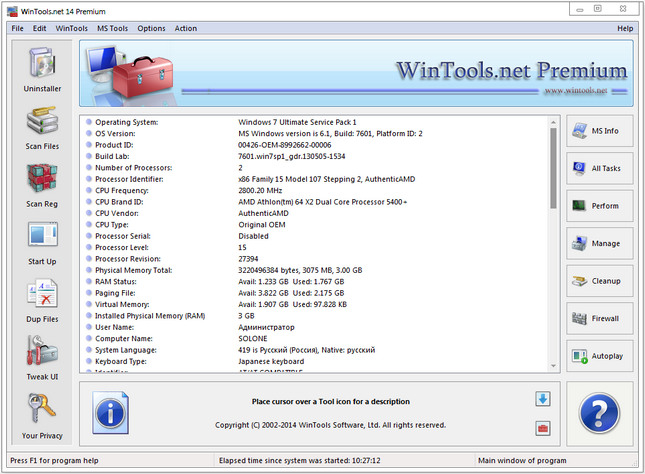Click the Cleanup button
This screenshot has width=645, height=474.
600,281
